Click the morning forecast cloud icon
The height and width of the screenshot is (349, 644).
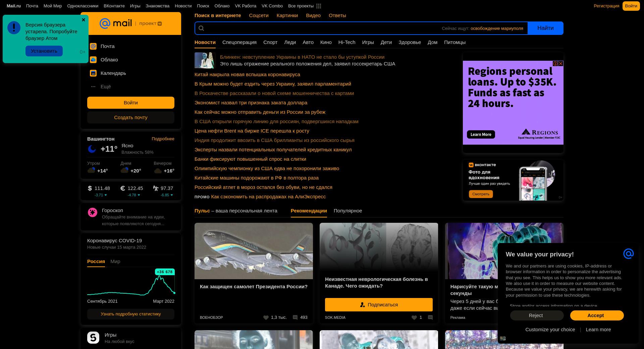(x=91, y=170)
